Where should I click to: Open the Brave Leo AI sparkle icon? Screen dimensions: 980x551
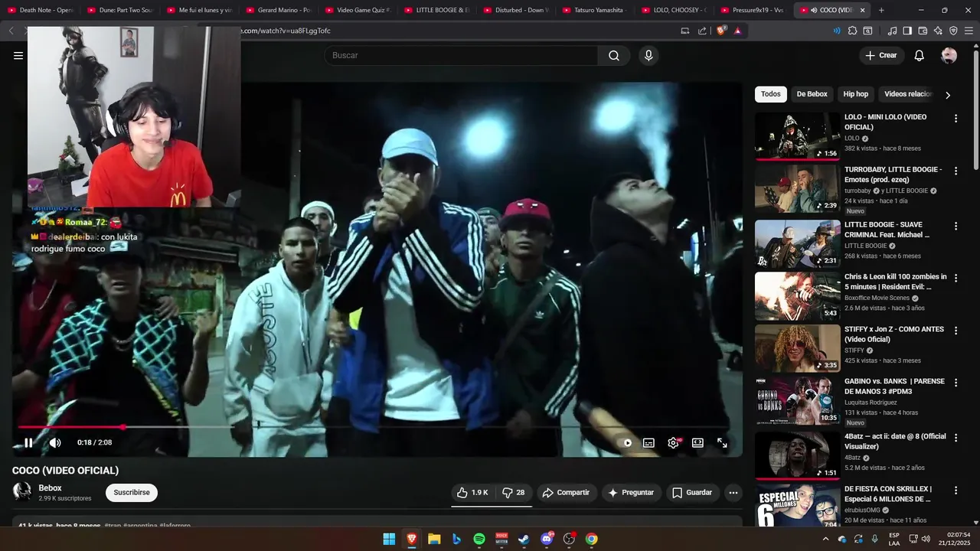tap(938, 31)
